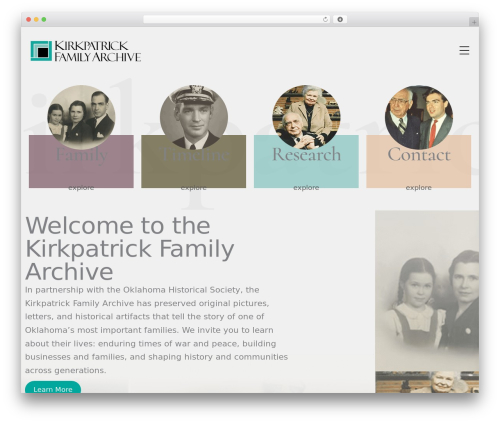Click the red close window button

coord(29,20)
